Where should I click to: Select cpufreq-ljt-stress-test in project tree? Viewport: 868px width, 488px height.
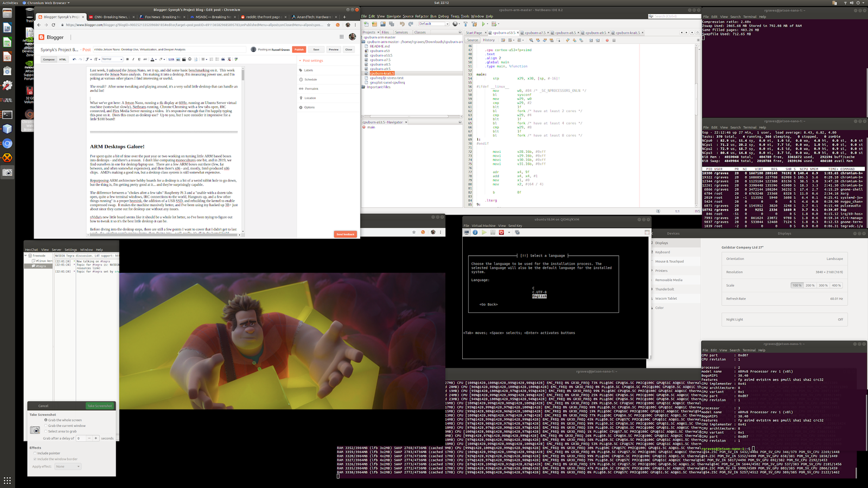point(387,78)
